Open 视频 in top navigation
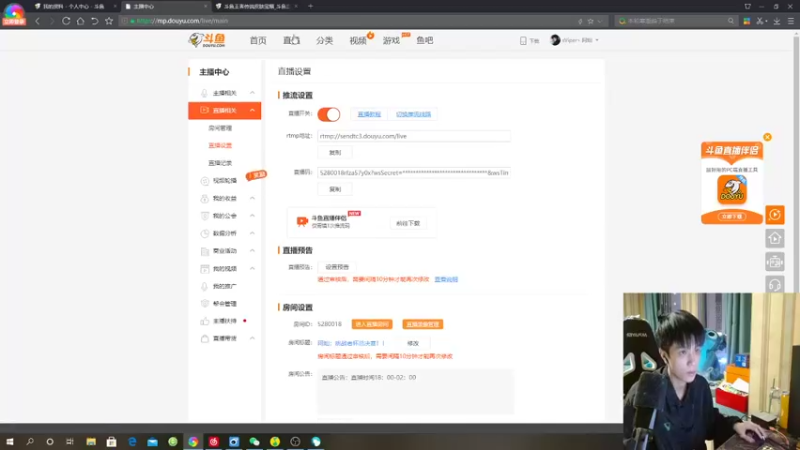Viewport: 800px width, 450px height. click(358, 40)
